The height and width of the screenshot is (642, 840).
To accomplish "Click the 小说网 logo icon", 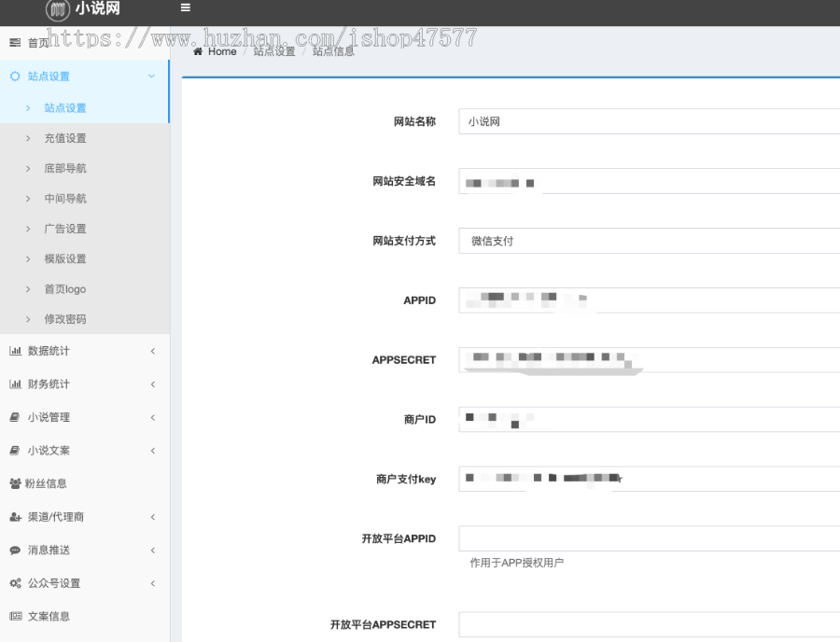I will point(58,9).
